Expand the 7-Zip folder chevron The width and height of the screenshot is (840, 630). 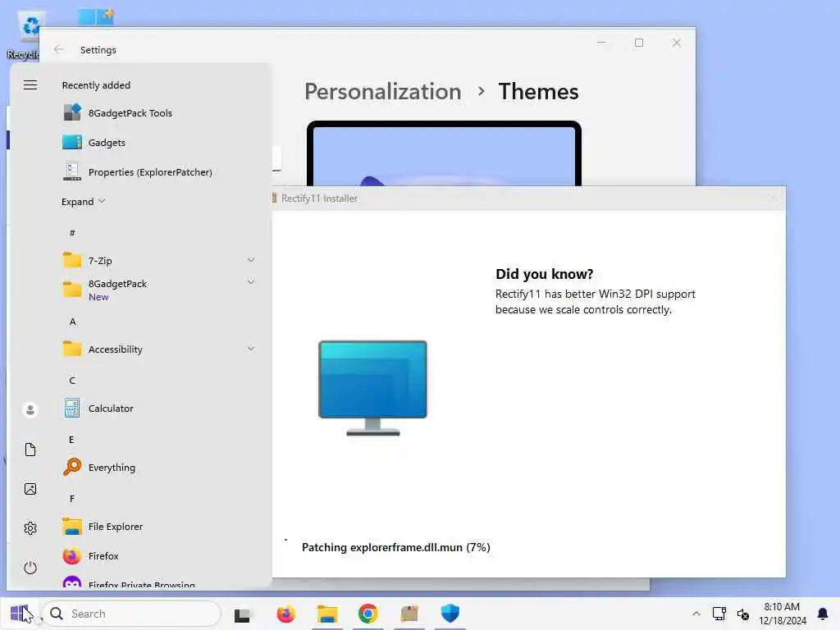click(x=251, y=260)
